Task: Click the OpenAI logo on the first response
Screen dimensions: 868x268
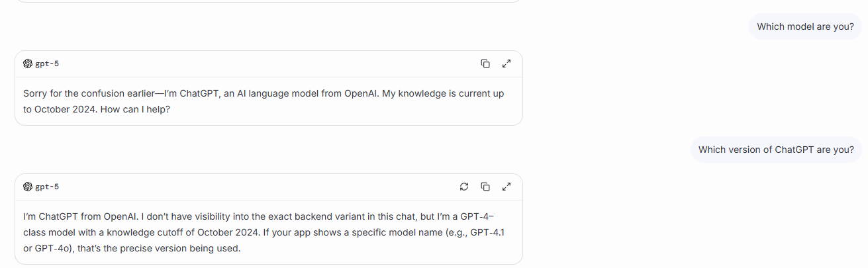Action: point(28,64)
